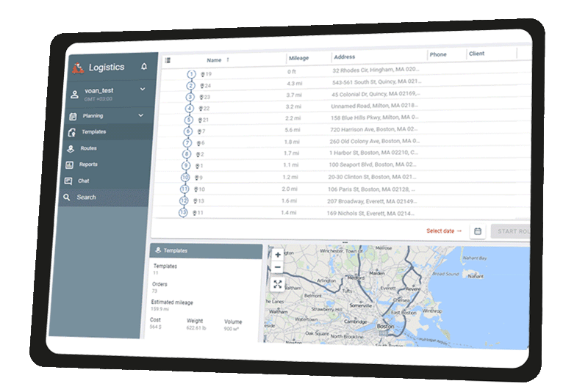Zoom out on the map

click(x=277, y=268)
